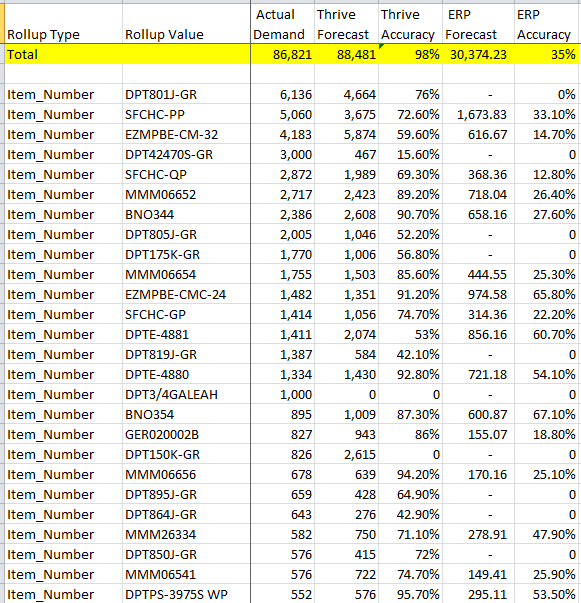Select ERP accuracy 60.70% cell
Screen dimensions: 581x603
(546, 334)
